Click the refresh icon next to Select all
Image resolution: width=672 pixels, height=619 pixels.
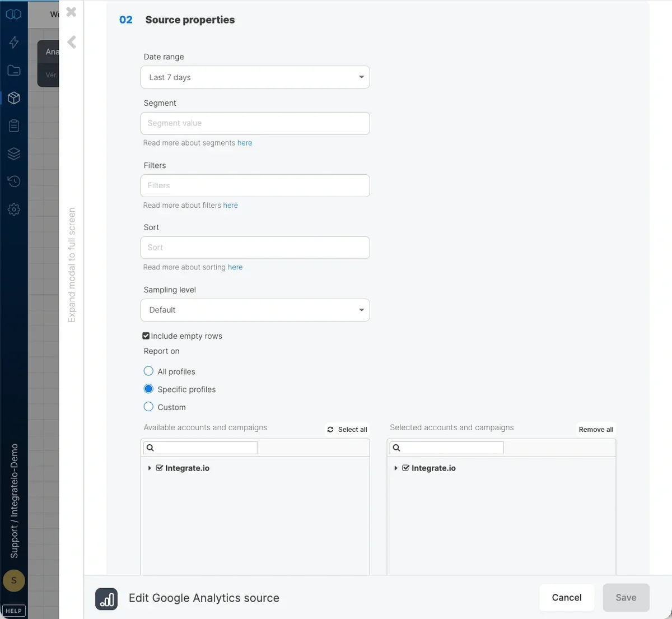tap(330, 429)
